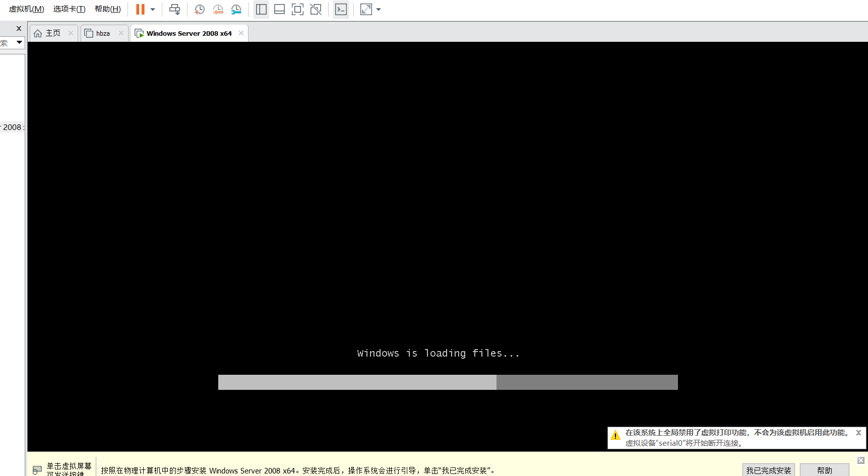Image resolution: width=868 pixels, height=476 pixels.
Task: Pause the virtual machine
Action: (x=140, y=9)
